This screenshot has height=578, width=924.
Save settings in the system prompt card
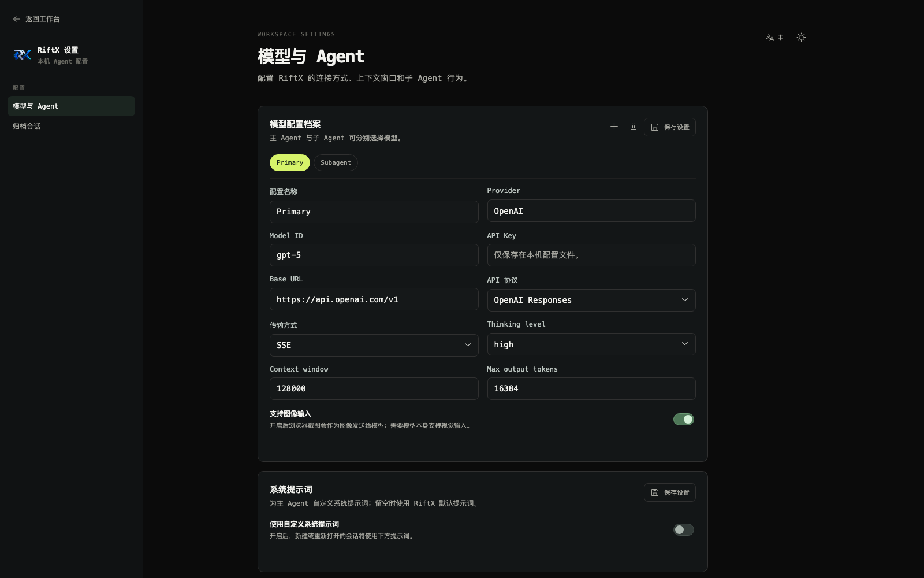click(x=670, y=492)
